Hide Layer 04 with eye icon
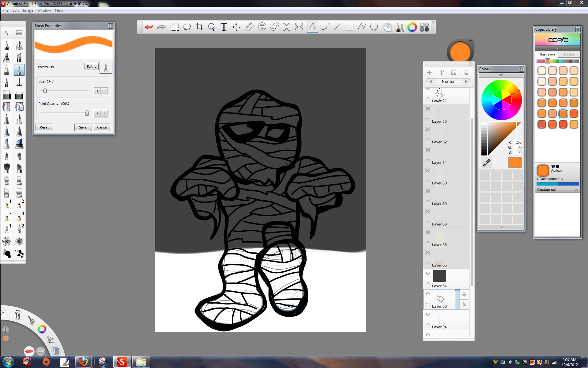Viewport: 588px width, 368px height. 428,314
